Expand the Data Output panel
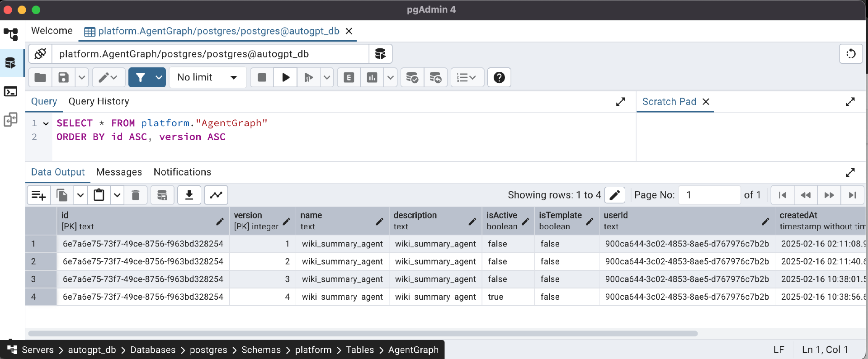 click(x=850, y=172)
